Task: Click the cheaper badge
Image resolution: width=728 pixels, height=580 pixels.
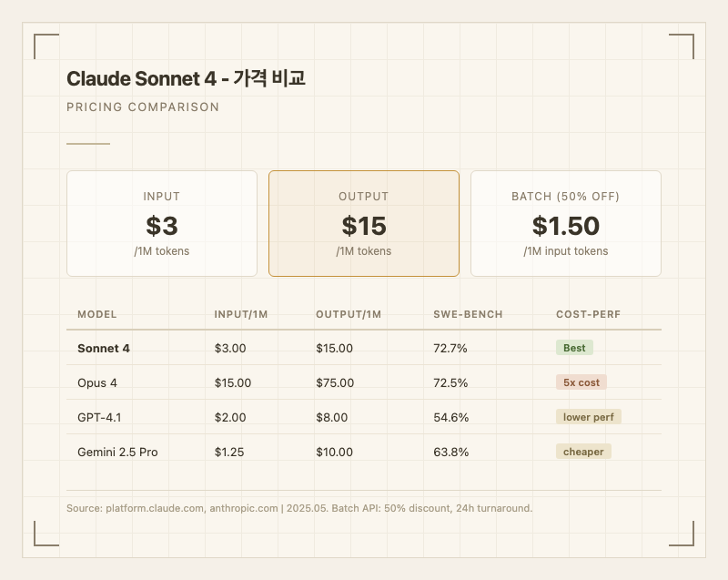Action: (583, 452)
